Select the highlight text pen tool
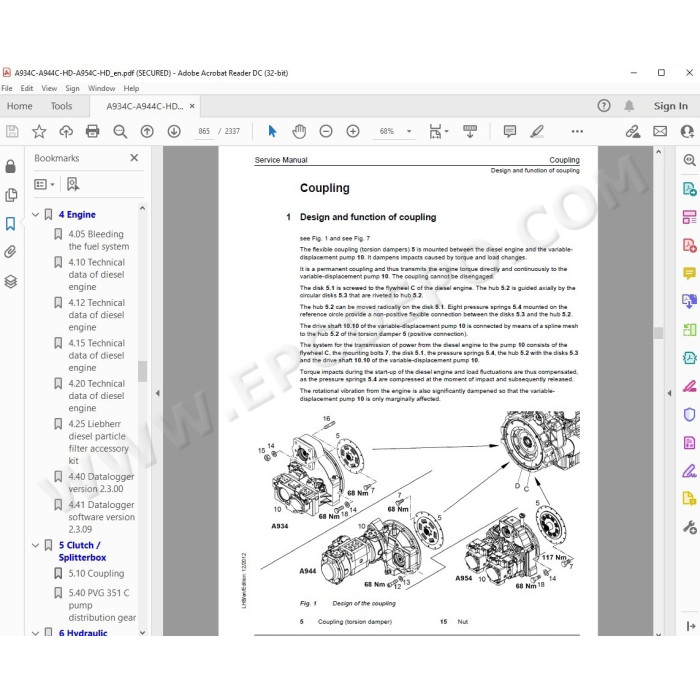Viewport: 700px width, 700px height. point(537,131)
